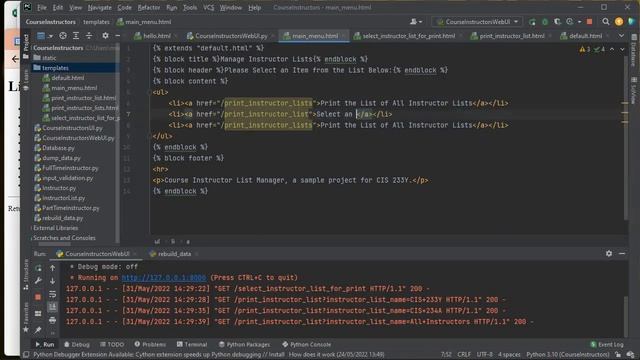
Task: Open the Project panel settings gear
Action: [105, 36]
